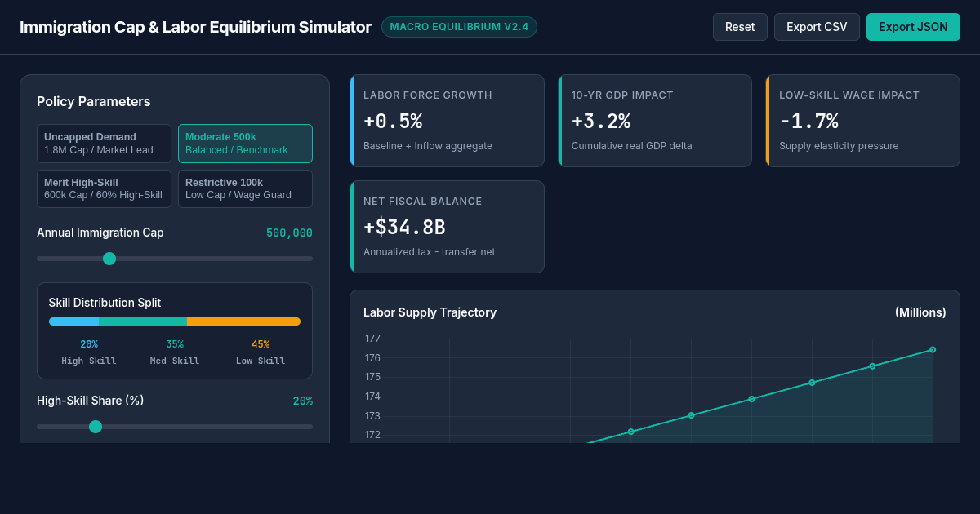Open the Low-Skill Wage Impact card
Image resolution: width=980 pixels, height=514 pixels.
tap(862, 121)
